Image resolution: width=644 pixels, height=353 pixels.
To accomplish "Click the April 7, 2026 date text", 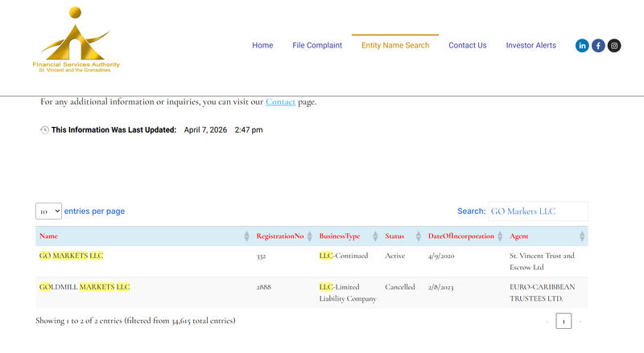I will tap(205, 130).
